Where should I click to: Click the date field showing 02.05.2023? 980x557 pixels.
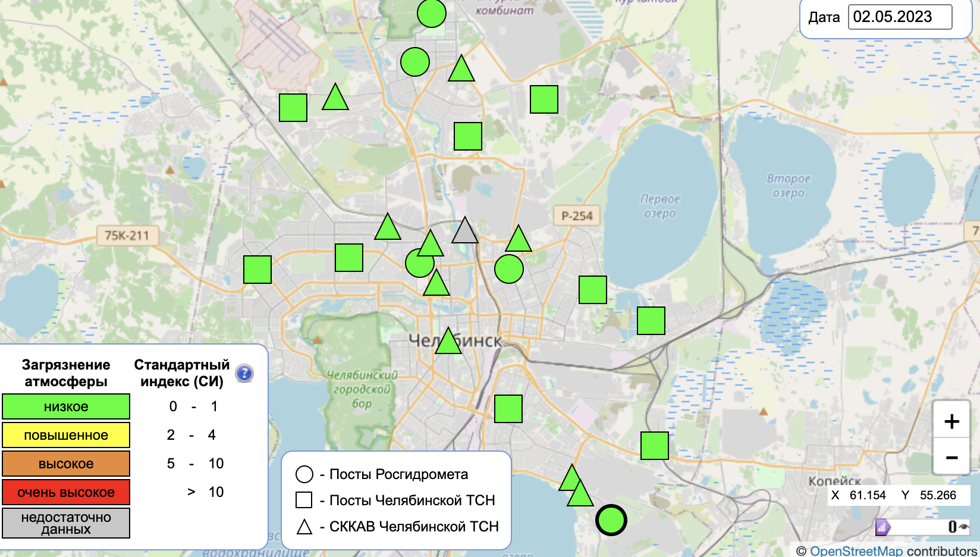tap(900, 17)
